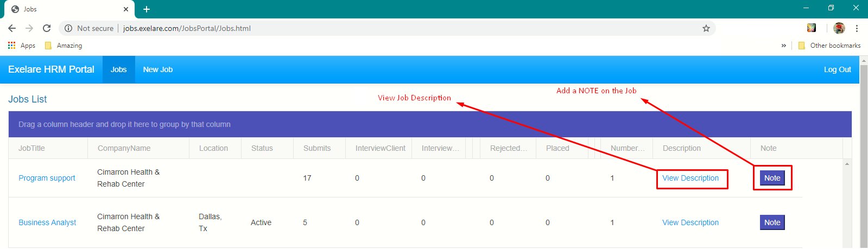
Task: Sort by the CompanyName column header
Action: pyautogui.click(x=138, y=148)
